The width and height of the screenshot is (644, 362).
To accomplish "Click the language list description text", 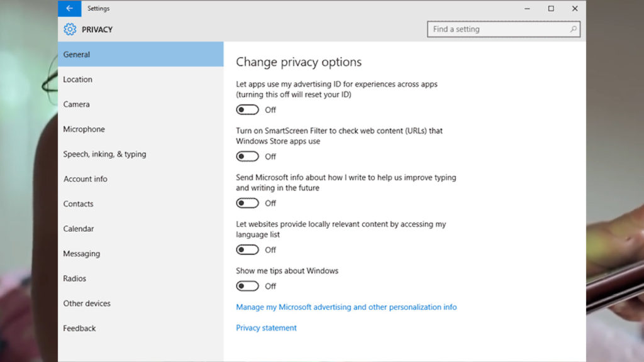I will 341,229.
